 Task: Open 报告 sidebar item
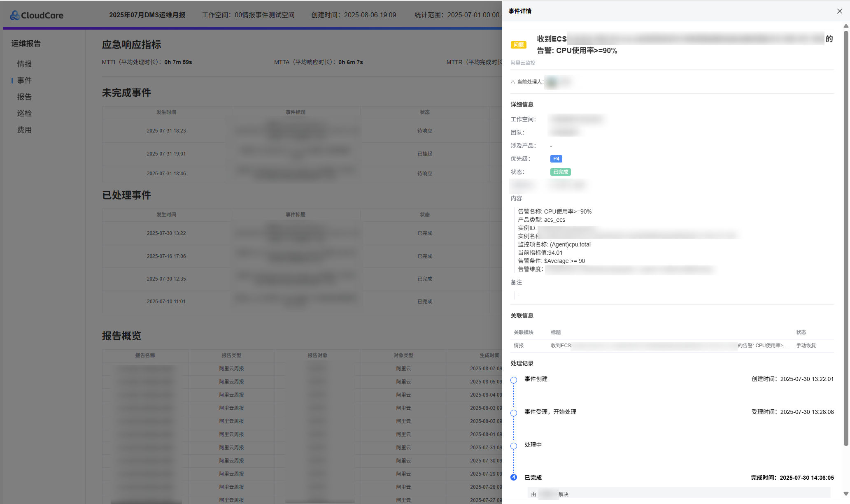point(24,97)
